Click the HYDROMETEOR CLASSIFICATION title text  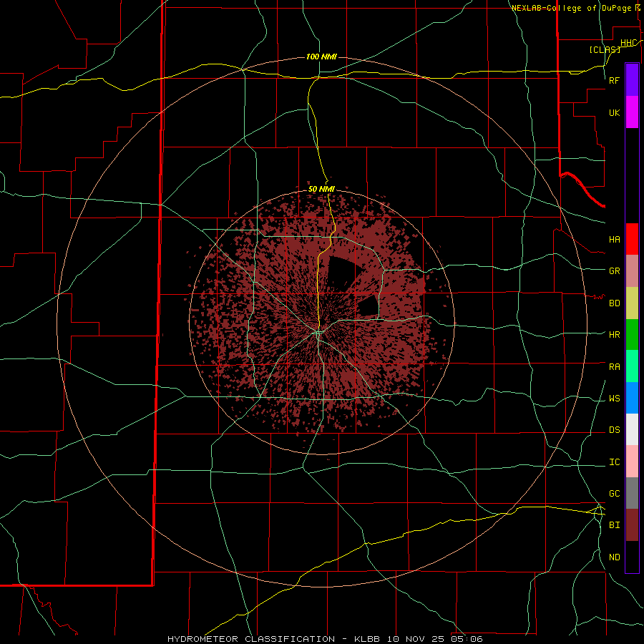[x=251, y=639]
